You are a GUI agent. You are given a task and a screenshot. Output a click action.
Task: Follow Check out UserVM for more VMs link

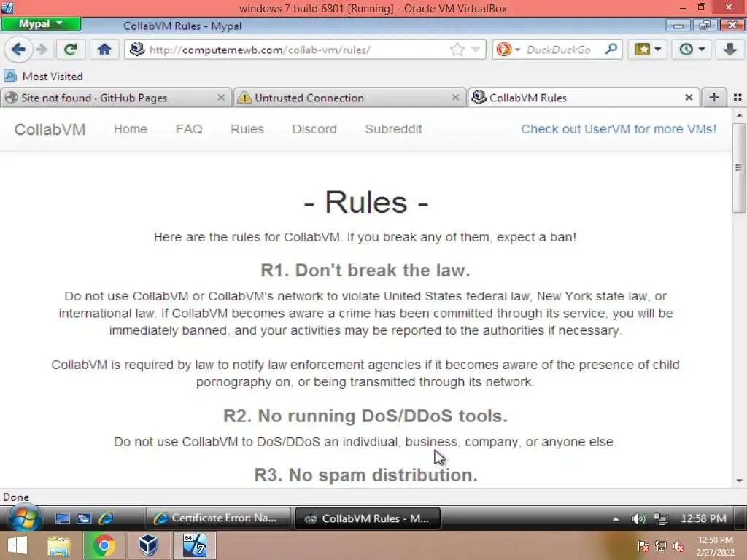[x=619, y=129]
